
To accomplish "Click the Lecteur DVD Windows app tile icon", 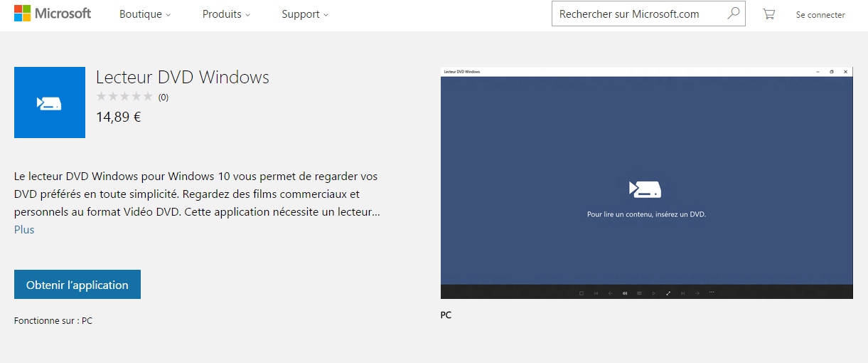I will (x=50, y=102).
